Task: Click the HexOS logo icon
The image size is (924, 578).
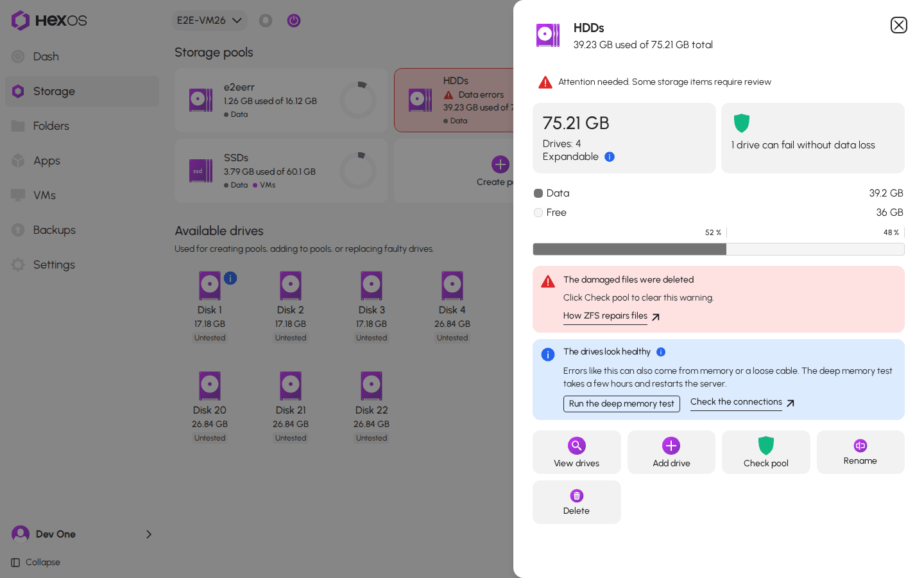Action: [21, 21]
